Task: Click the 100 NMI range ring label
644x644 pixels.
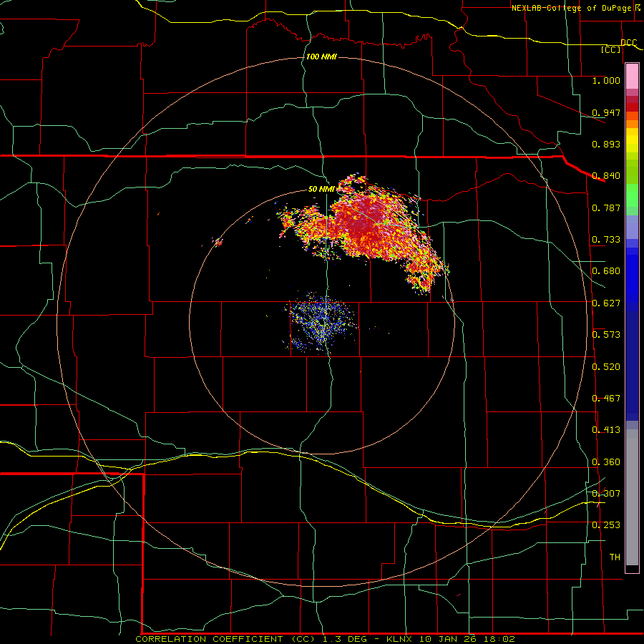Action: click(x=321, y=57)
